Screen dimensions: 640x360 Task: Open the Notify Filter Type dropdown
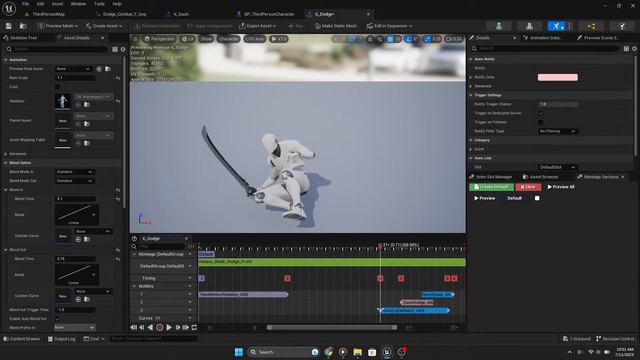558,131
